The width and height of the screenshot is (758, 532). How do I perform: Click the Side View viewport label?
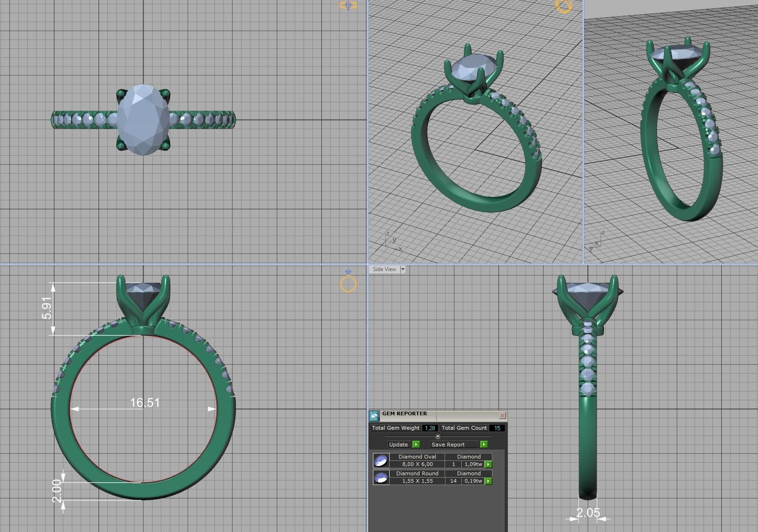coord(384,269)
